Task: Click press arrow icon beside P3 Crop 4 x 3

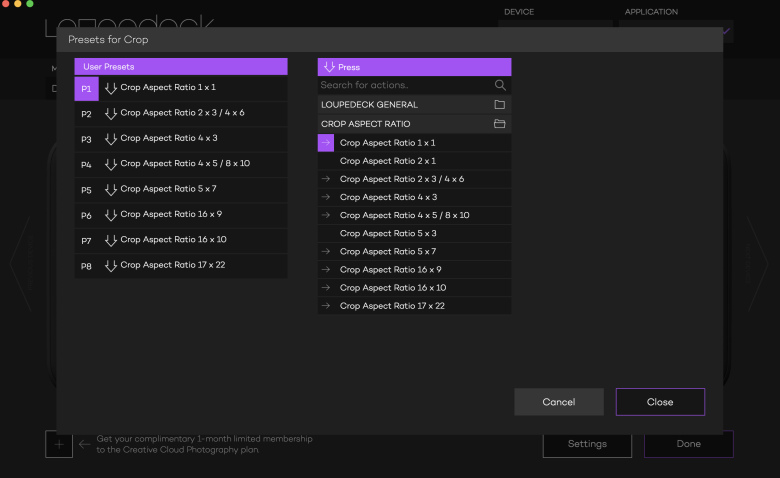Action: coord(111,139)
